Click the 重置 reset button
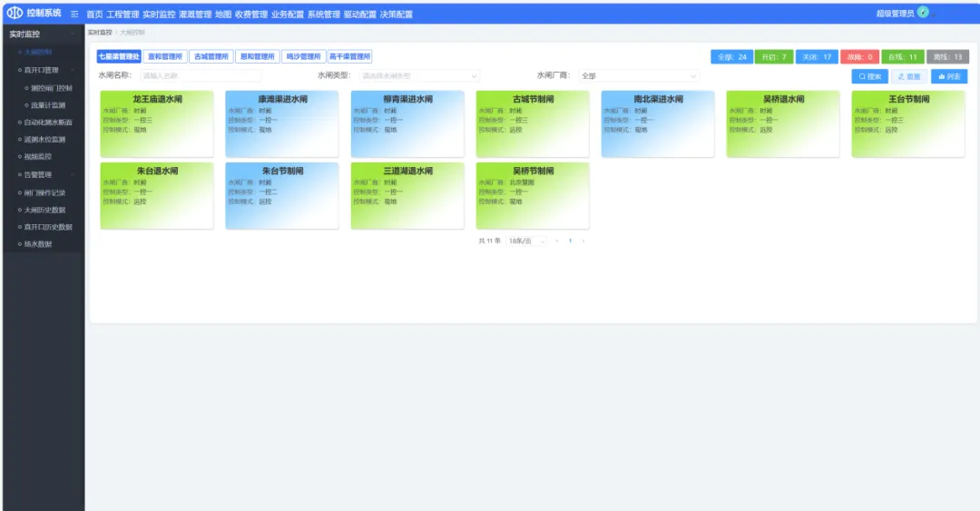The width and height of the screenshot is (980, 511). pos(908,76)
